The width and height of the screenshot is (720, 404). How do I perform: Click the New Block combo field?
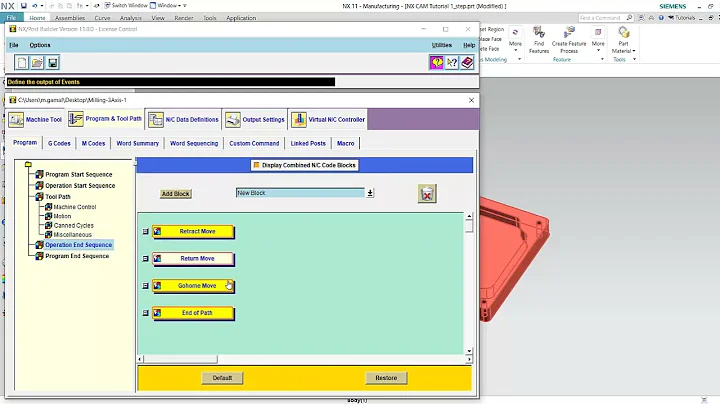(300, 193)
